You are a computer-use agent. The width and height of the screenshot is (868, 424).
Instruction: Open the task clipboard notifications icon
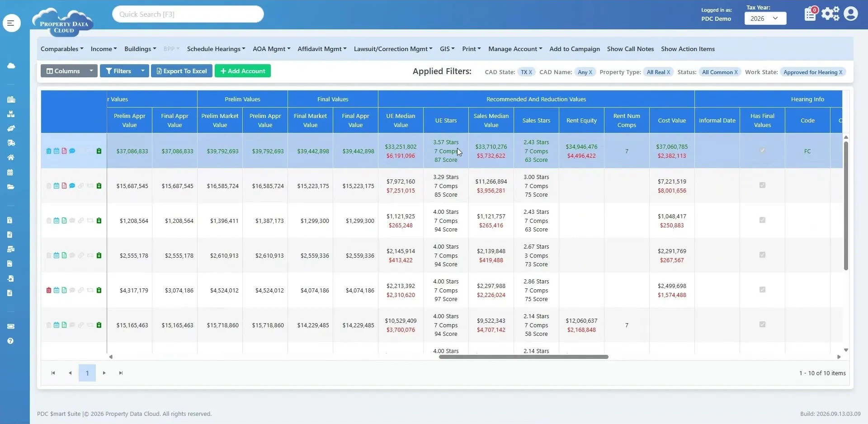click(x=811, y=14)
